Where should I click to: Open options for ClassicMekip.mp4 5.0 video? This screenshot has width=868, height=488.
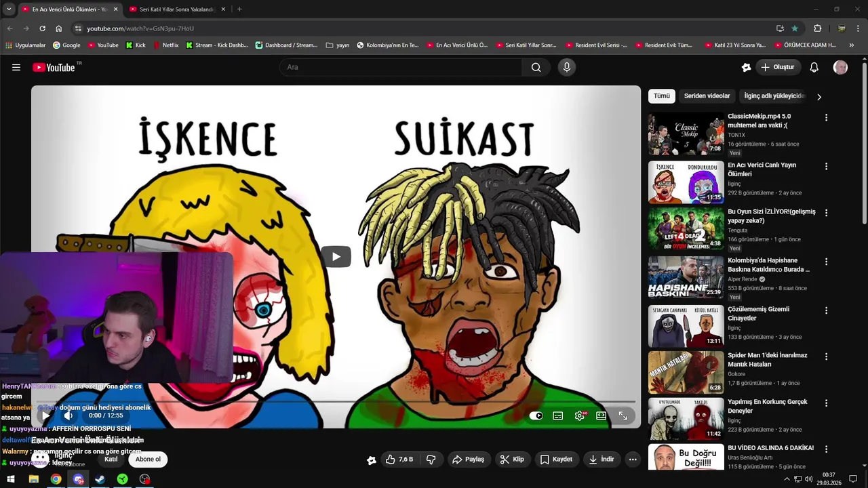tap(826, 117)
